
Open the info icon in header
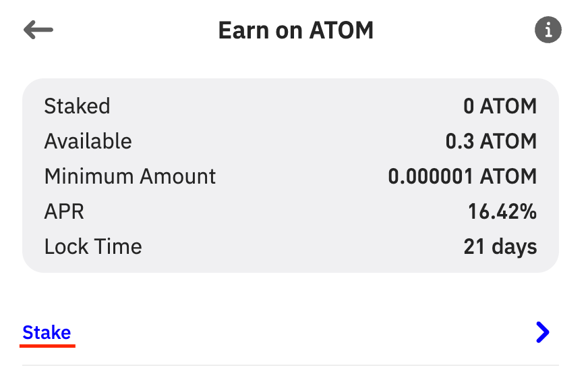click(x=548, y=30)
